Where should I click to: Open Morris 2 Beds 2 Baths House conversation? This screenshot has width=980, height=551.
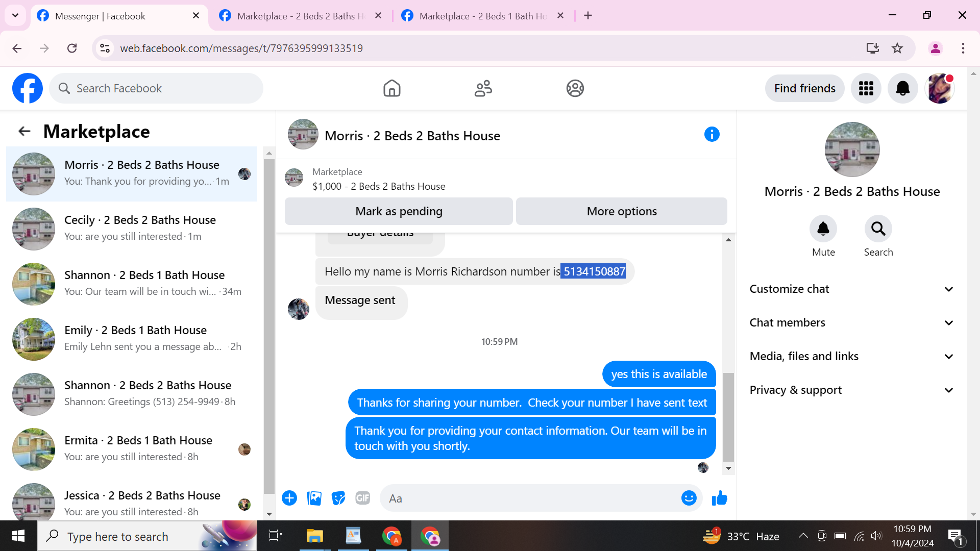(132, 174)
